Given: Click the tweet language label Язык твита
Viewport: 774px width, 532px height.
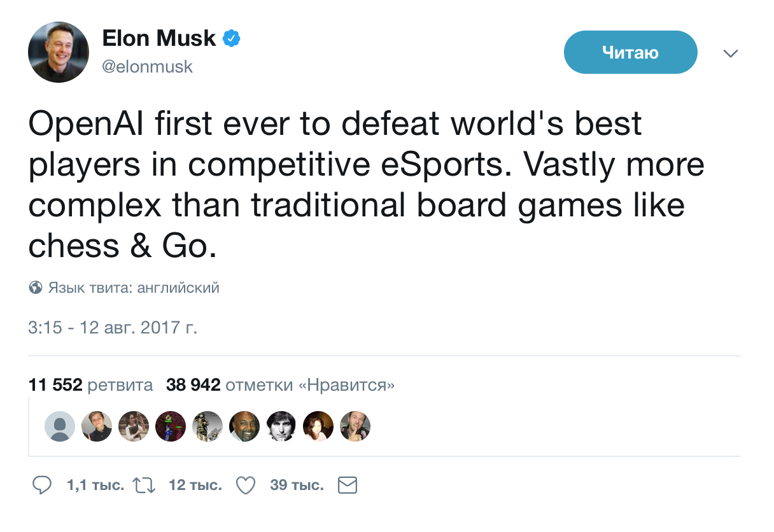Looking at the screenshot, I should pyautogui.click(x=134, y=288).
